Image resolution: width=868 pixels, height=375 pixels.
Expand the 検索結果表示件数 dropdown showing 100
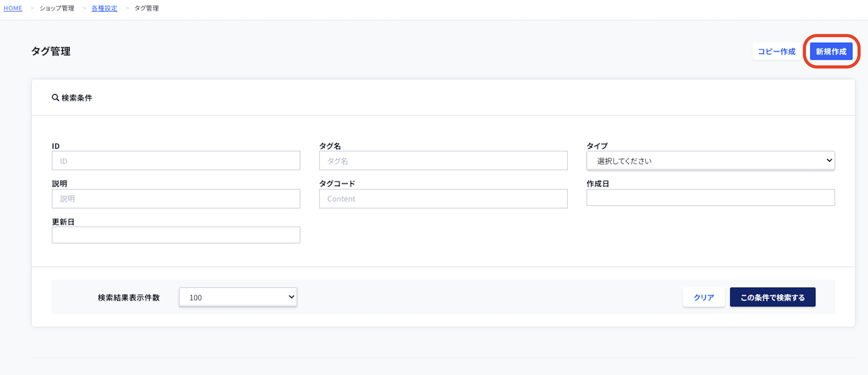point(238,297)
